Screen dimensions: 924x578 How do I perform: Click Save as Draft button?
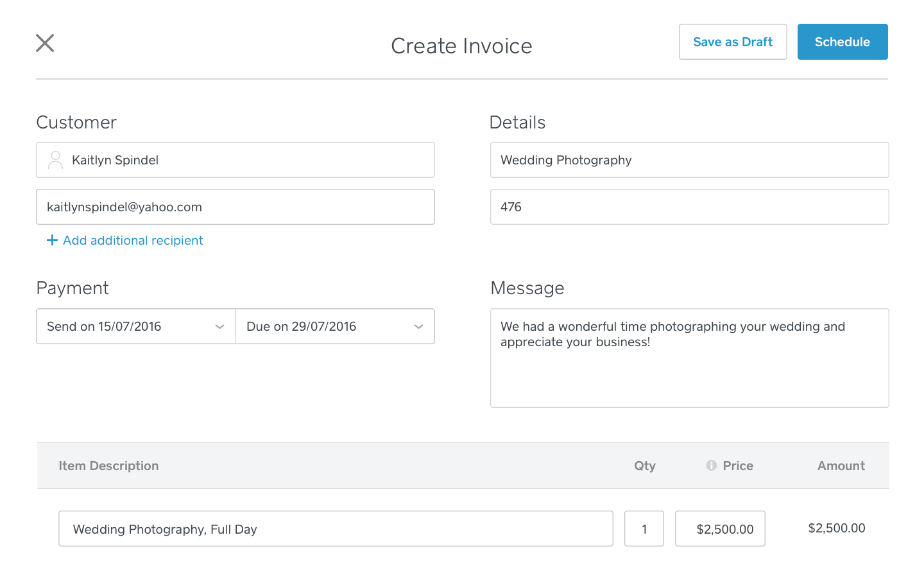coord(733,42)
